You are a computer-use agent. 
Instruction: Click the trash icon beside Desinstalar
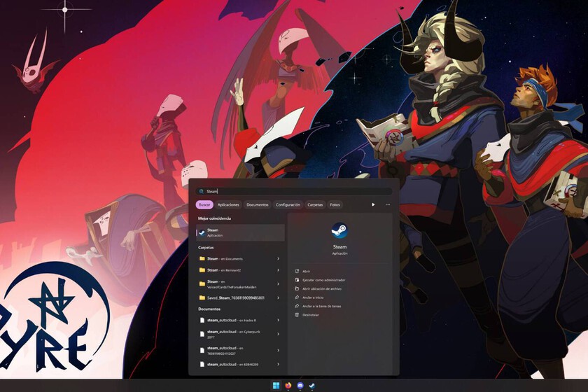pos(297,315)
